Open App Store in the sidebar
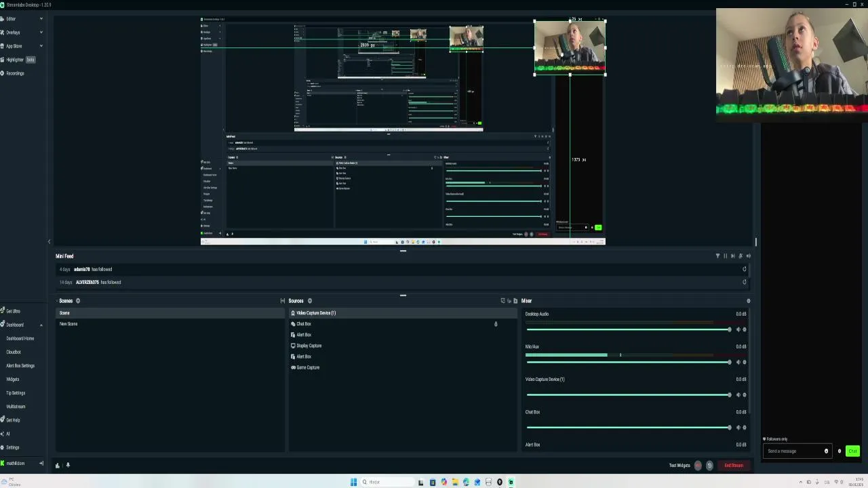Screen dimensions: 868x488 click(x=14, y=46)
